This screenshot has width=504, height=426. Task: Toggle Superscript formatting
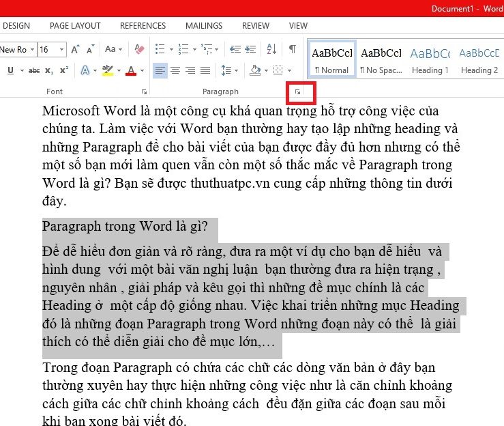click(x=64, y=70)
